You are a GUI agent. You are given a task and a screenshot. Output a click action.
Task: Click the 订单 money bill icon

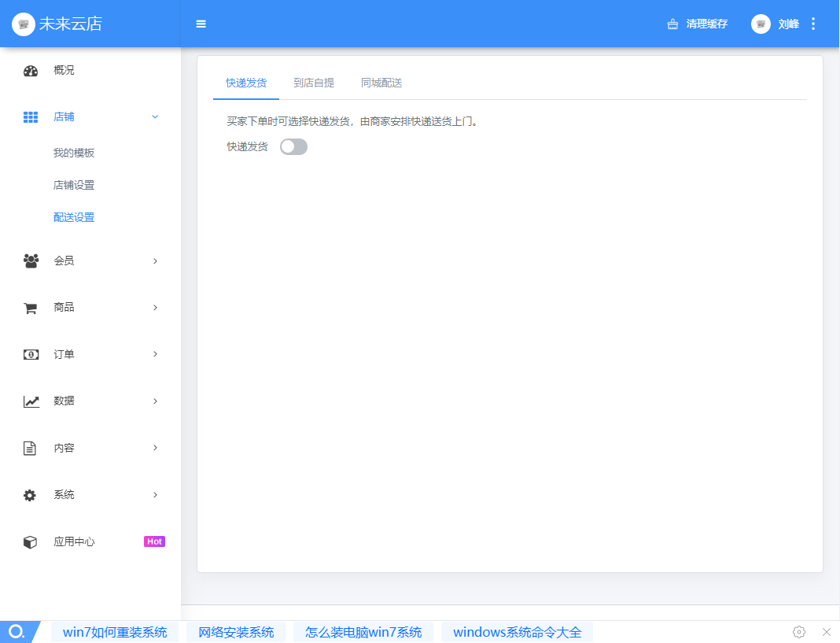coord(31,354)
